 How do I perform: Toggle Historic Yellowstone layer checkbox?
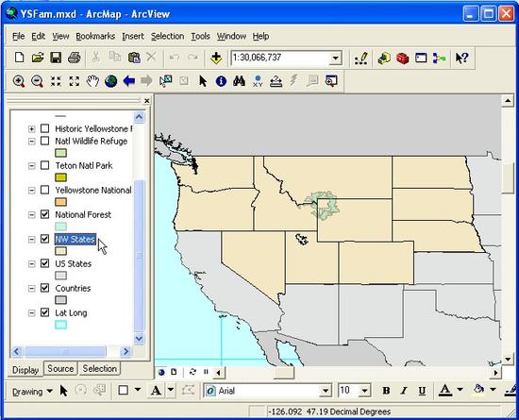pyautogui.click(x=44, y=128)
